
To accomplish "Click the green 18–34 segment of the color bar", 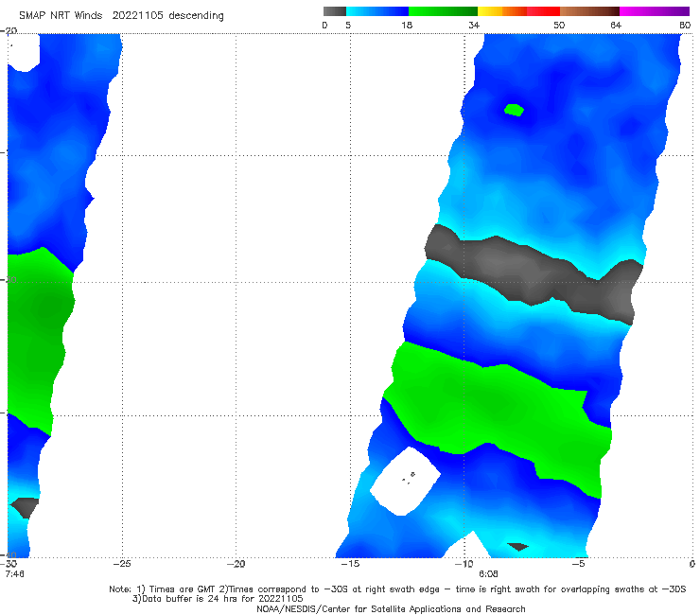I will [443, 11].
